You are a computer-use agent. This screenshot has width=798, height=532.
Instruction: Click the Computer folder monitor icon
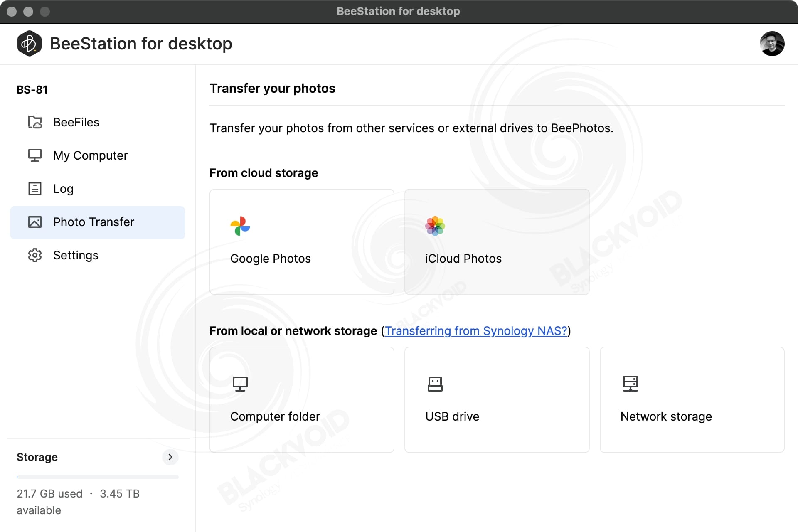pyautogui.click(x=240, y=384)
